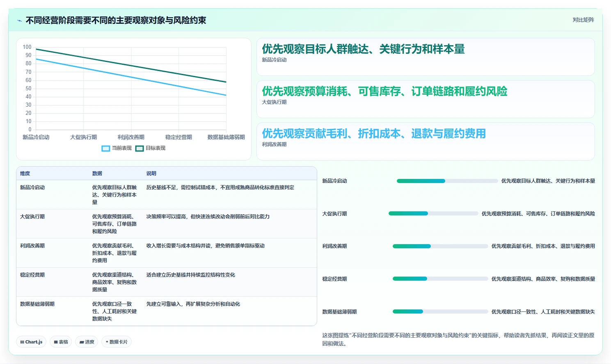The height and width of the screenshot is (364, 611).
Task: Open the card 优先观察目标人群触达、关键行为和样本量
Action: pyautogui.click(x=426, y=57)
